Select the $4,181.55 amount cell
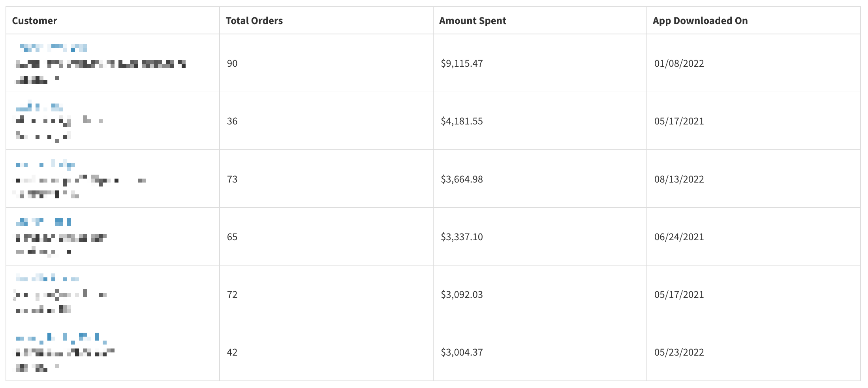This screenshot has width=868, height=388. tap(462, 121)
